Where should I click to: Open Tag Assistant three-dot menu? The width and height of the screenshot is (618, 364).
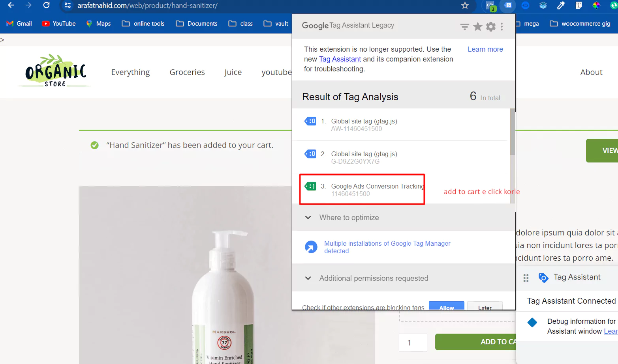[502, 26]
